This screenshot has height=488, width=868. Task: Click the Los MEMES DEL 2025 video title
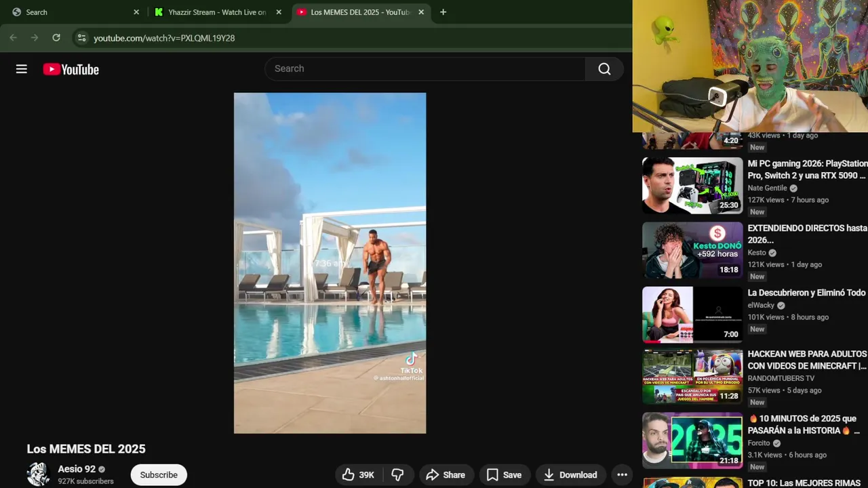point(86,449)
